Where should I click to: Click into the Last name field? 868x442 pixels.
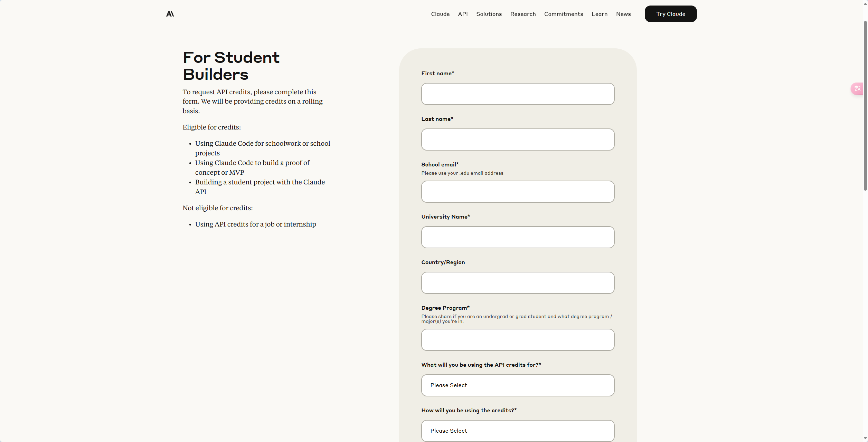(x=518, y=140)
